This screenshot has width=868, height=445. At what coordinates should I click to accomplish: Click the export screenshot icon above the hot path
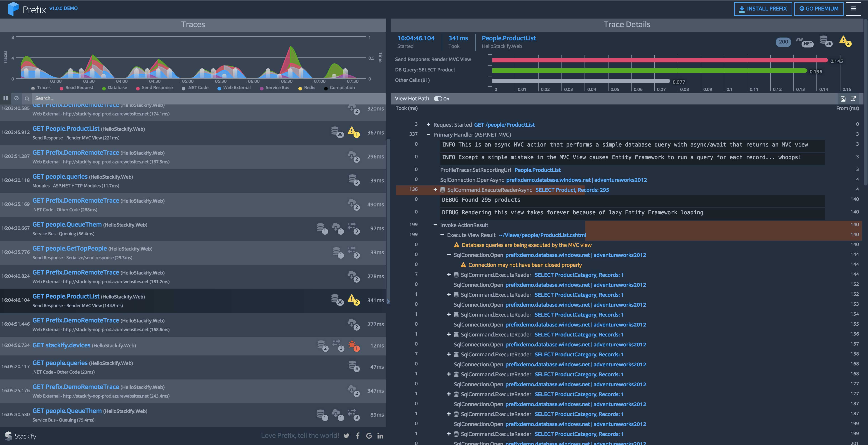click(843, 99)
